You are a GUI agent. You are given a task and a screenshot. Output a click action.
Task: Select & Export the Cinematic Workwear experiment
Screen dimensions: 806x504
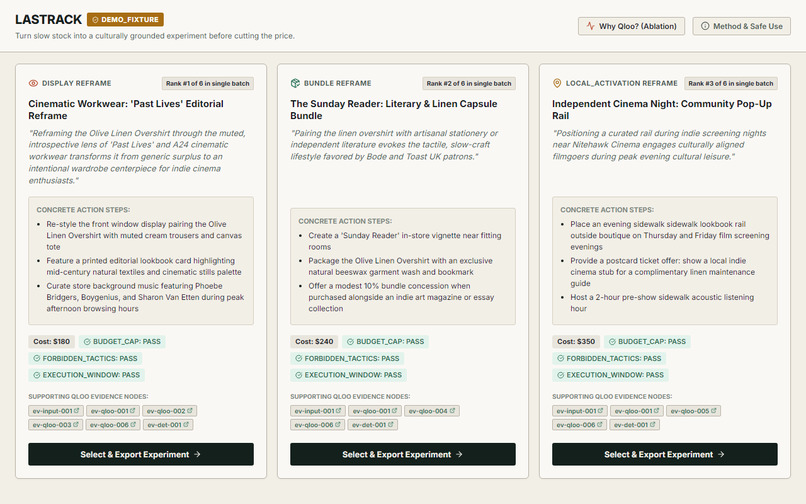coord(141,455)
